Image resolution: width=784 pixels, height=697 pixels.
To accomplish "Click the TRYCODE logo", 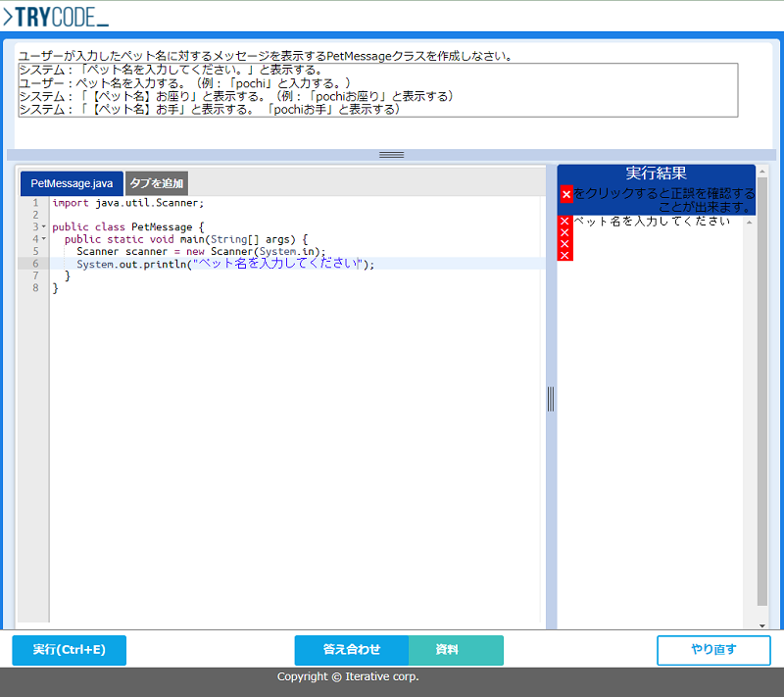I will (54, 17).
